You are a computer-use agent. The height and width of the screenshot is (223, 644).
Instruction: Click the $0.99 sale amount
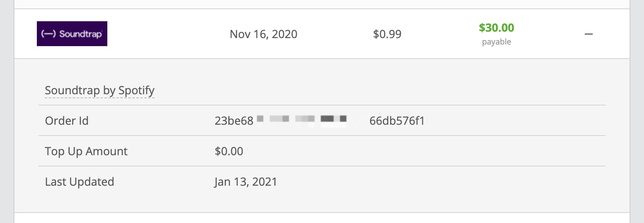point(387,34)
